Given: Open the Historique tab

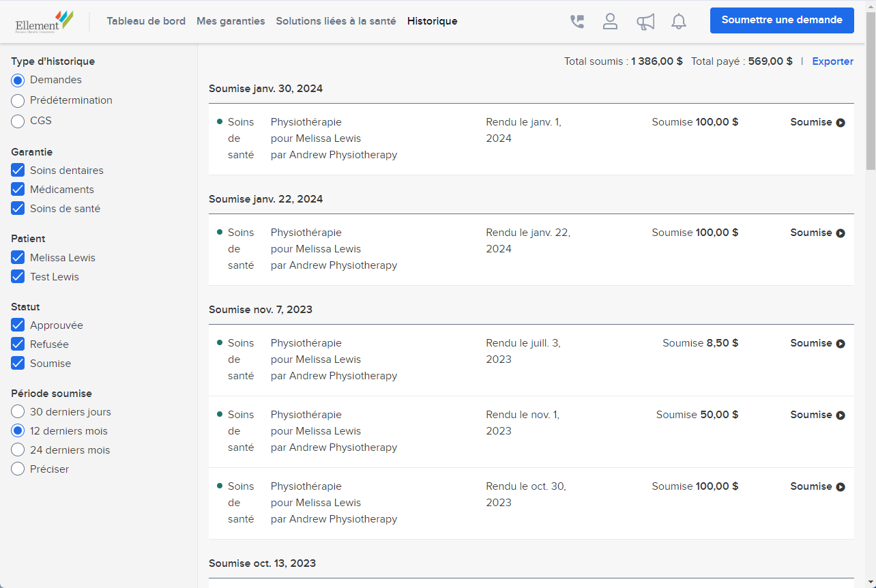Looking at the screenshot, I should coord(433,21).
